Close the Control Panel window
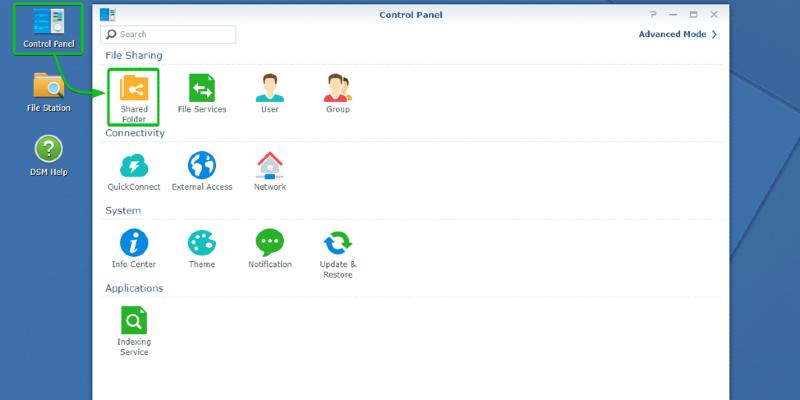Image resolution: width=800 pixels, height=400 pixels. tap(713, 15)
